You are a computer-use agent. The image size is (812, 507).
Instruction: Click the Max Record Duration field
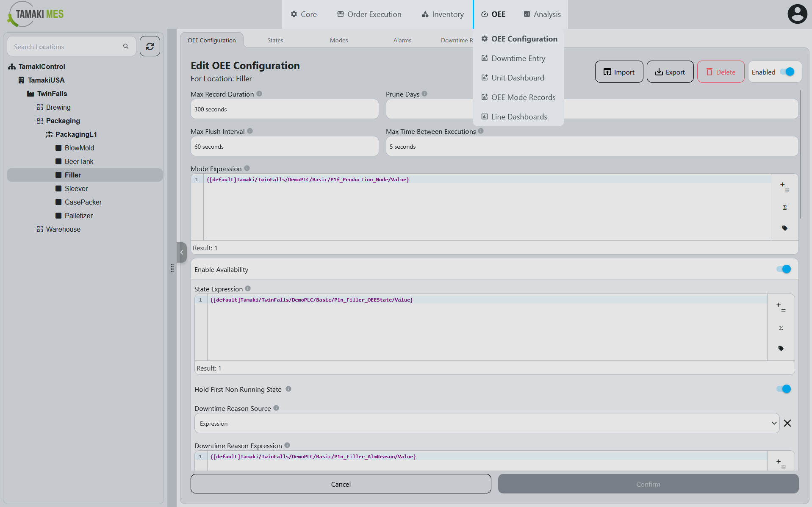[x=285, y=109]
